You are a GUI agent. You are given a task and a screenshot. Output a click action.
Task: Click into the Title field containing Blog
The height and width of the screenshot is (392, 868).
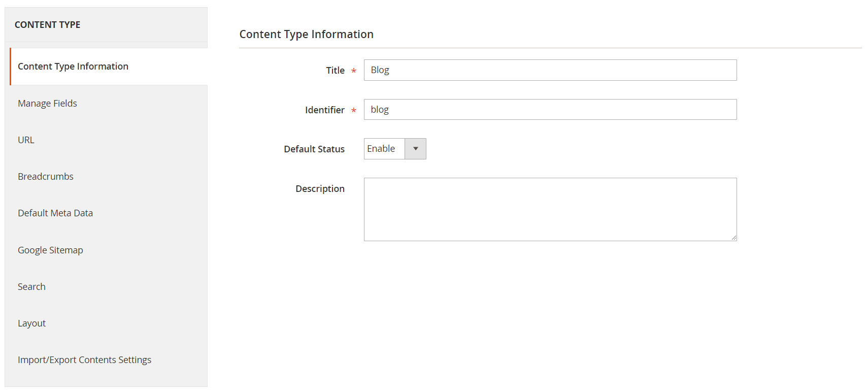coord(550,70)
